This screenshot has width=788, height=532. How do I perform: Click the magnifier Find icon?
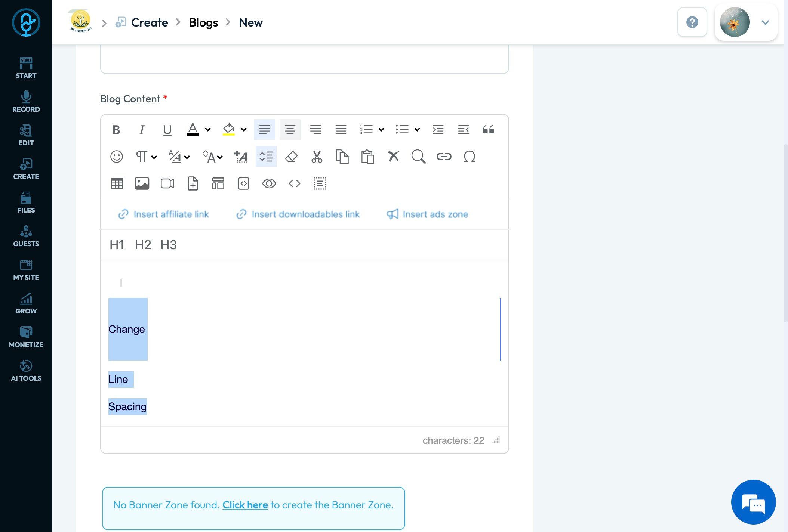click(x=418, y=157)
